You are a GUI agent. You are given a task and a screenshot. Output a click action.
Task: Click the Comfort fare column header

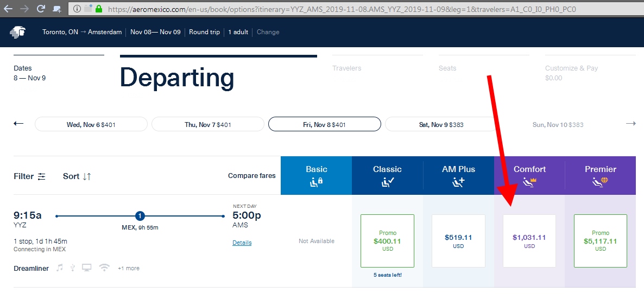coord(530,175)
